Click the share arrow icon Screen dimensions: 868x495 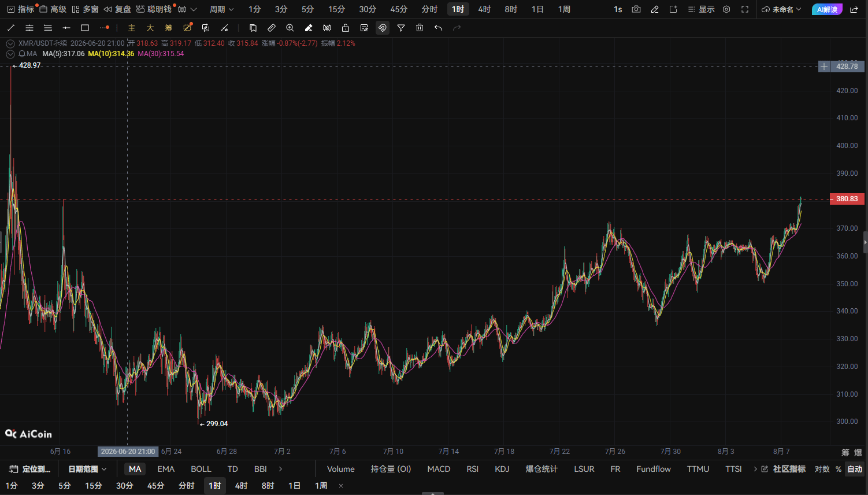pos(854,9)
